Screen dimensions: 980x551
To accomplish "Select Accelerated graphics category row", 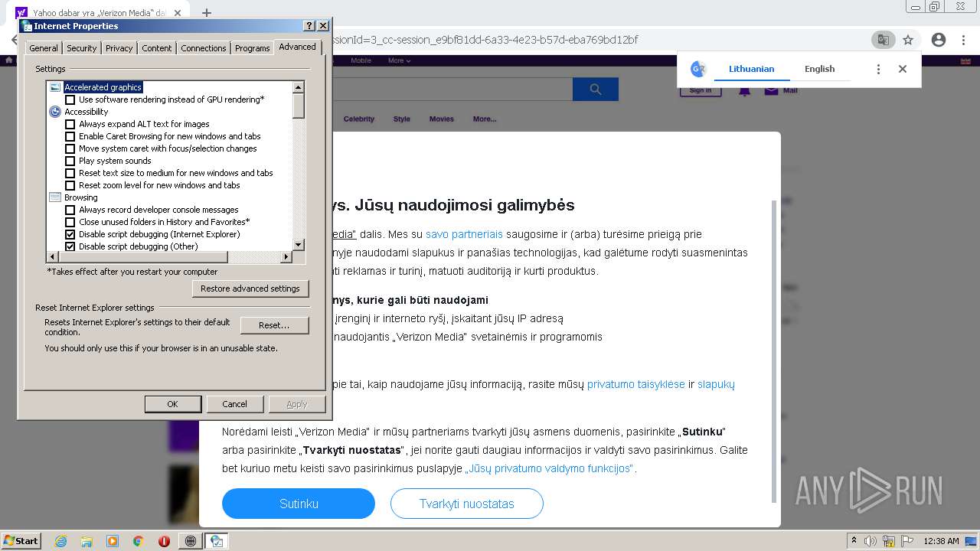I will [103, 87].
